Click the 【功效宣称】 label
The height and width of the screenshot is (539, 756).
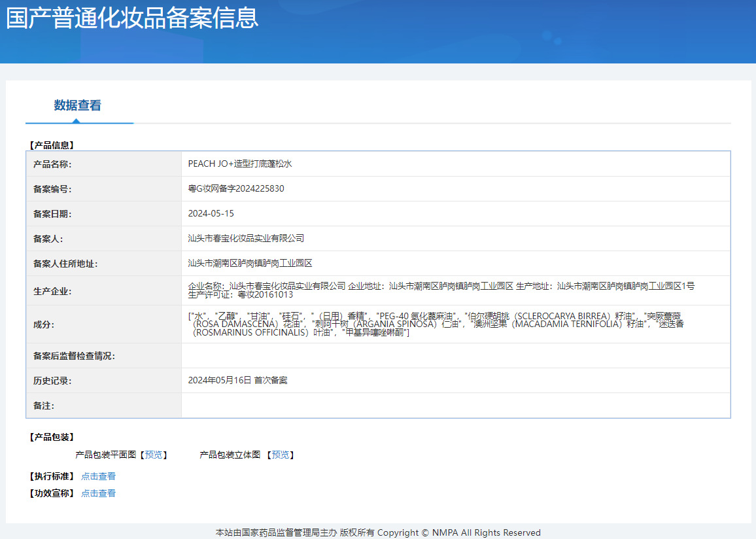pyautogui.click(x=52, y=493)
